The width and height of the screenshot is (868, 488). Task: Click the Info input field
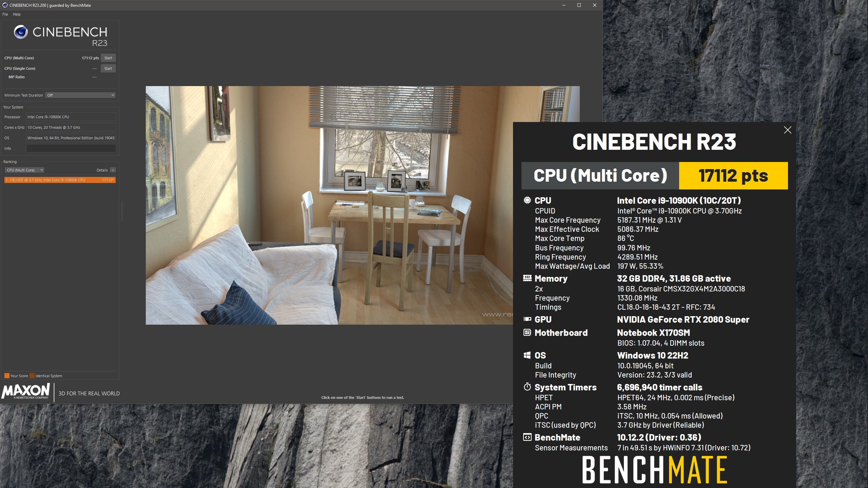71,148
